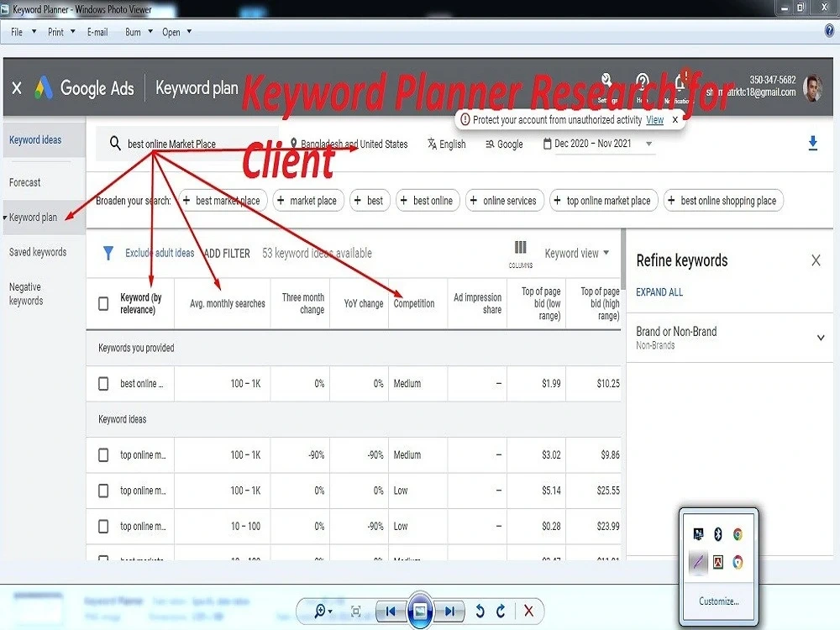This screenshot has height=630, width=840.
Task: Sort by Avg. monthly searches column
Action: click(x=227, y=303)
